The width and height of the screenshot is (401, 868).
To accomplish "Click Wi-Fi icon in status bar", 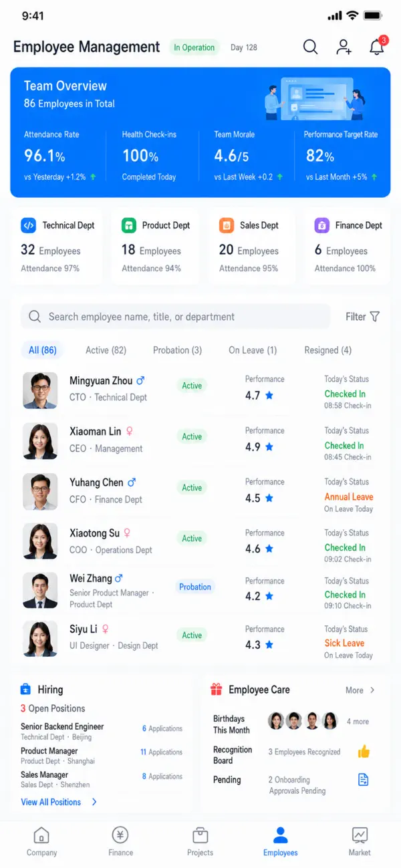I will [x=352, y=15].
